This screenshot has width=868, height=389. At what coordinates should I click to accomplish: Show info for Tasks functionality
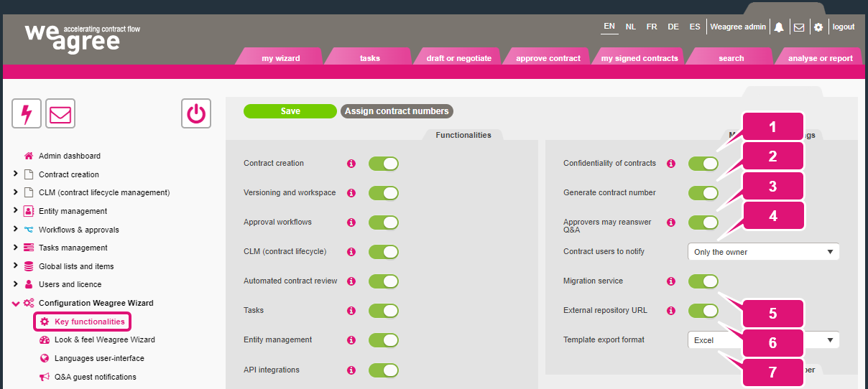[351, 311]
